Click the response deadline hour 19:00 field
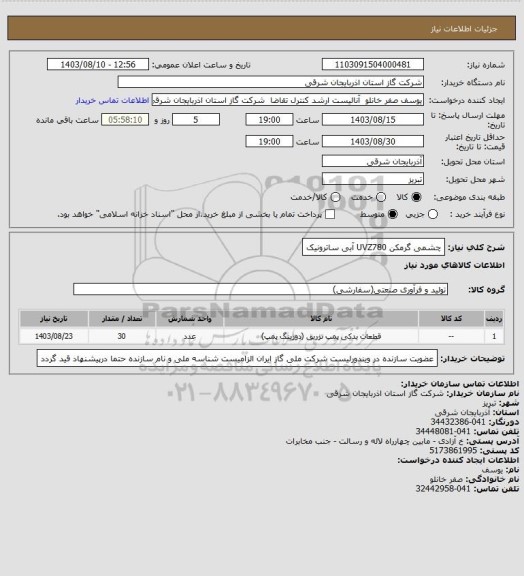 coord(269,120)
